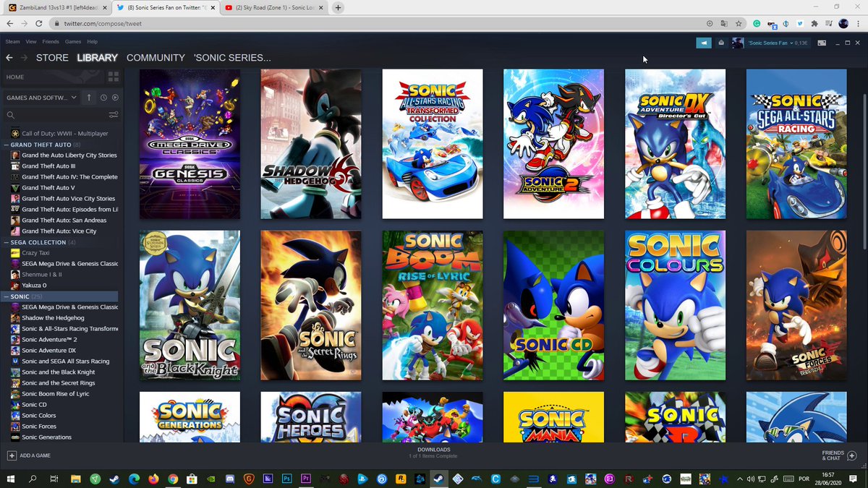Switch to Sky Road YouTube tab
The height and width of the screenshot is (488, 868).
click(274, 8)
